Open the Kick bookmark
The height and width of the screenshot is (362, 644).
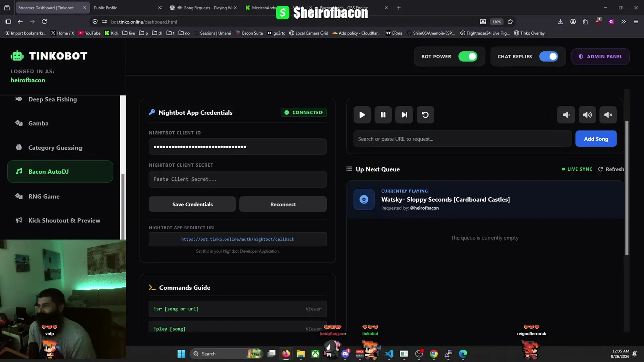point(111,33)
